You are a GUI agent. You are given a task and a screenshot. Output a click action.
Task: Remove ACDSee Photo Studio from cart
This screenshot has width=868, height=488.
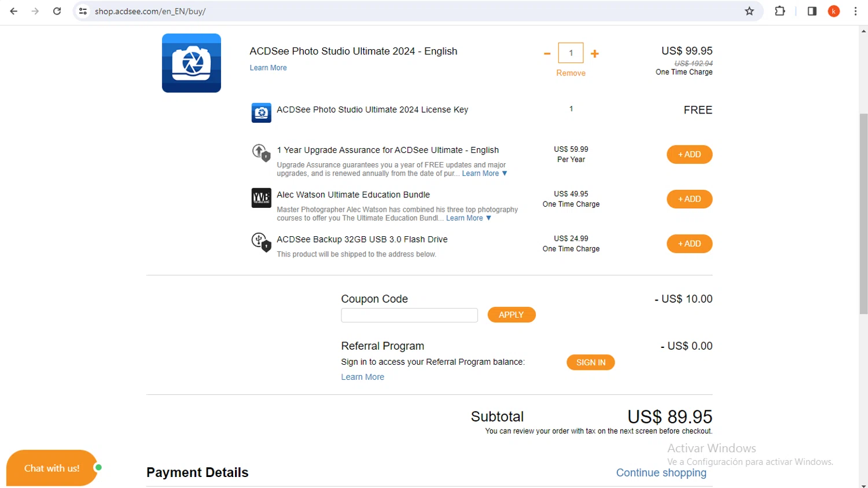pyautogui.click(x=571, y=73)
